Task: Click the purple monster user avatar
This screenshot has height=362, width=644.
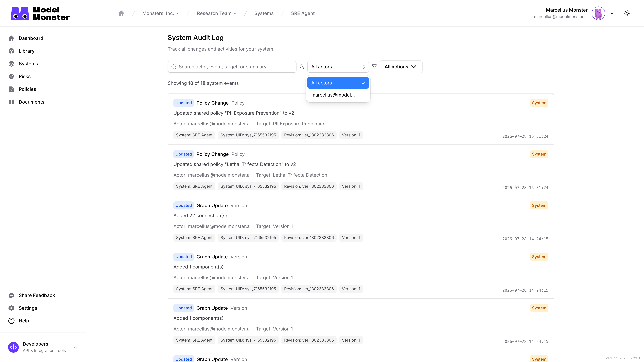Action: (x=598, y=13)
